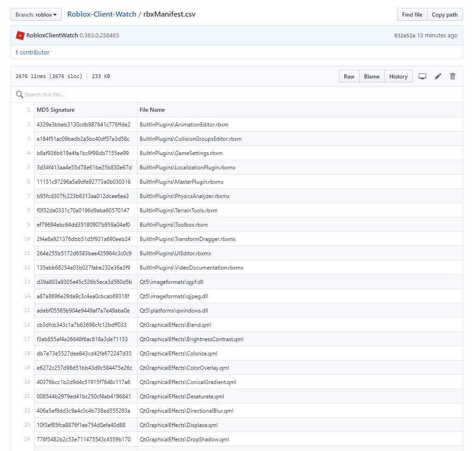View the 1 contributor link
Image resolution: width=476 pixels, height=451 pixels.
pyautogui.click(x=32, y=52)
